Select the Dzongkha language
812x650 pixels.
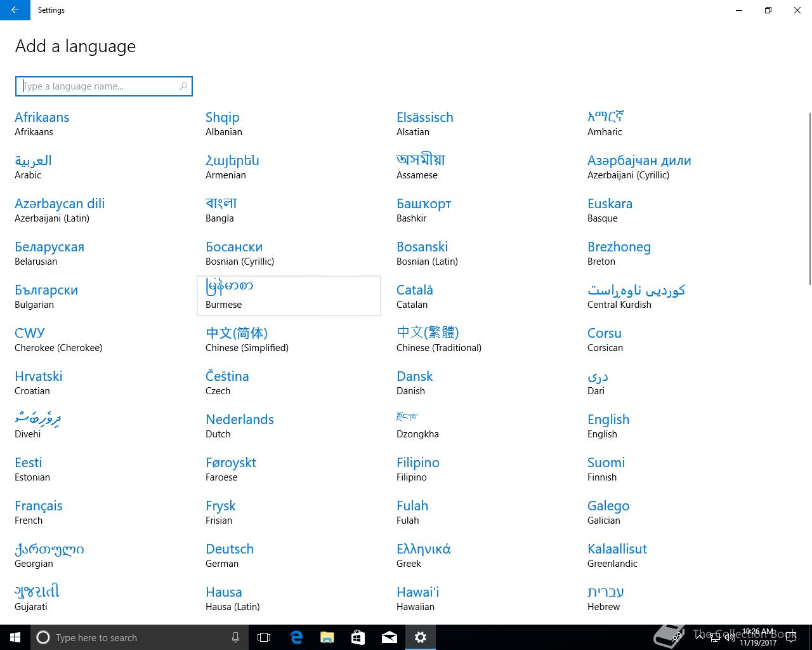(x=480, y=426)
